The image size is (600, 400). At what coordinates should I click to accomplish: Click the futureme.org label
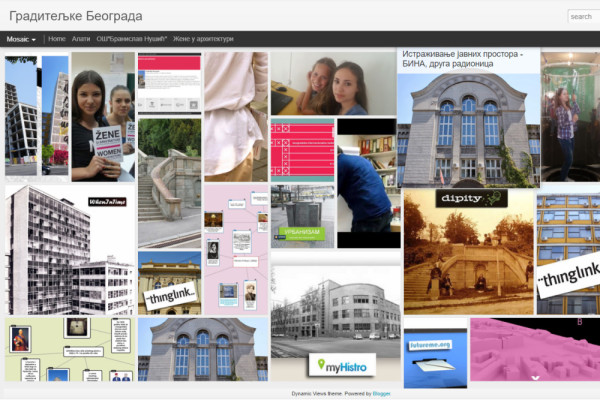pos(430,345)
